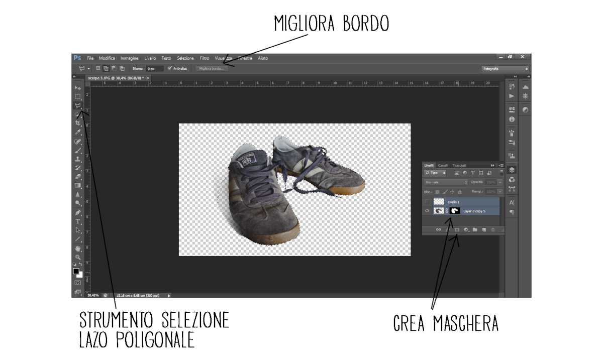Open the Opacità value dropdown arrow

pos(500,182)
